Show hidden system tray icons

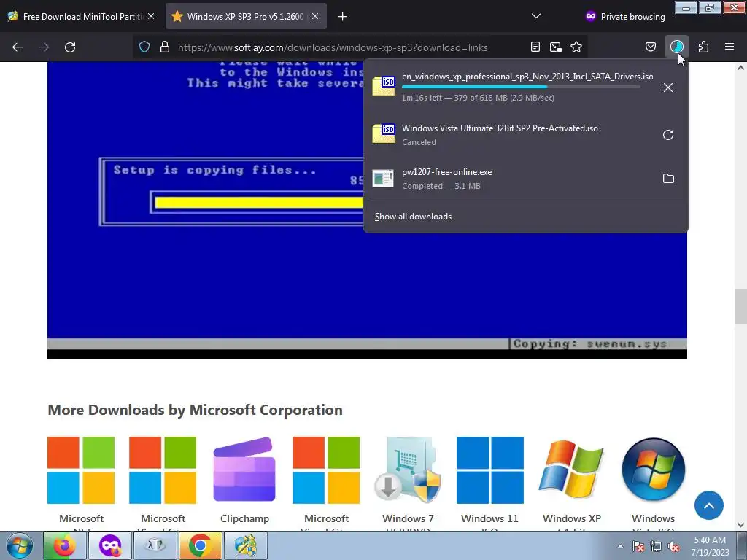620,546
